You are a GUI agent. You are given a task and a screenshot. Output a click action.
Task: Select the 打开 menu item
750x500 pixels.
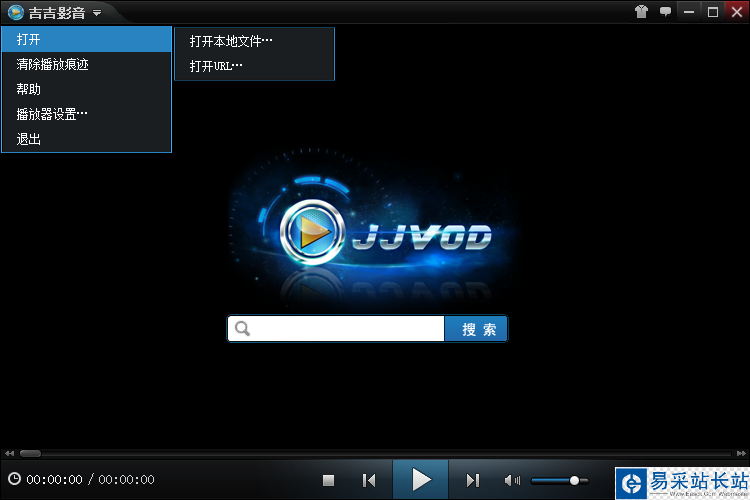pos(87,39)
